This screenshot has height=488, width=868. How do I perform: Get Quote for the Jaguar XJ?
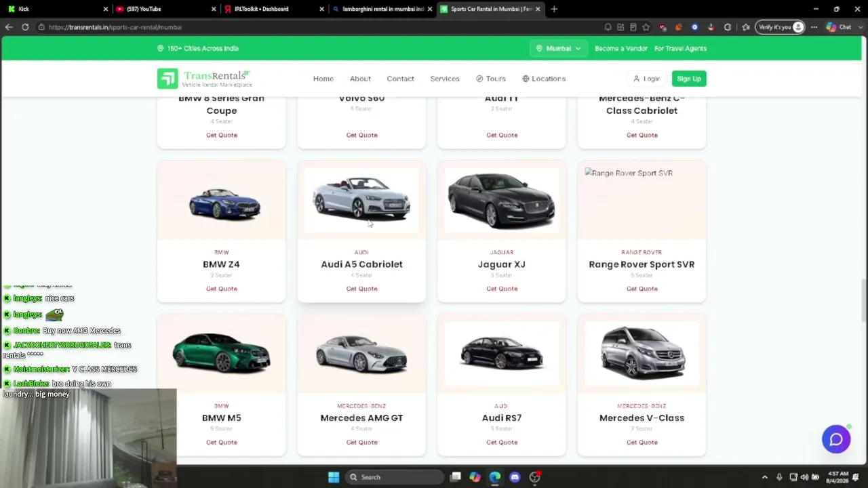pyautogui.click(x=502, y=289)
